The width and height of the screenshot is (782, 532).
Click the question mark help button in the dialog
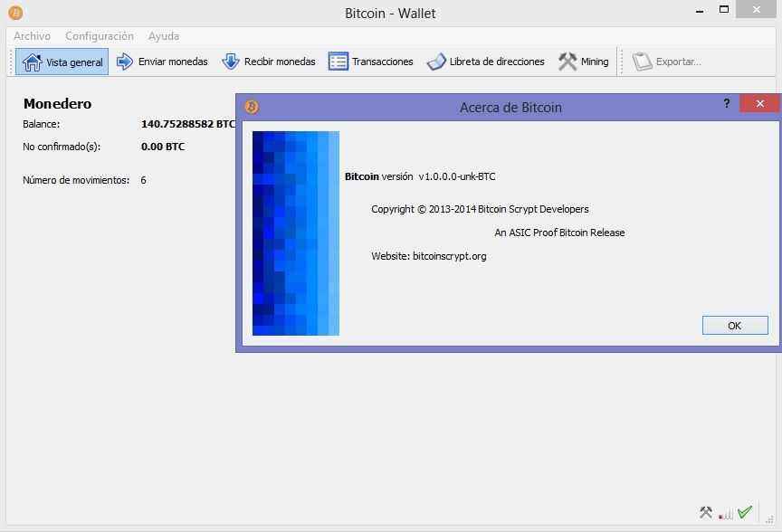pyautogui.click(x=727, y=103)
